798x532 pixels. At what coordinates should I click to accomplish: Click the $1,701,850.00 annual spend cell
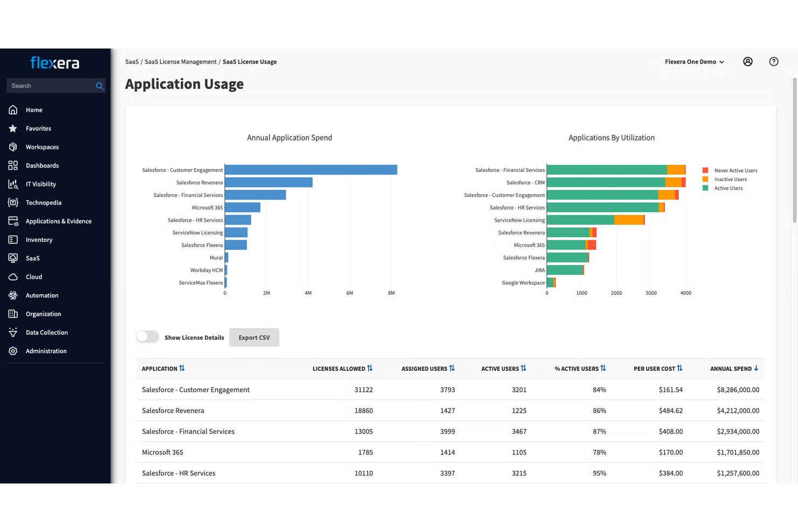[738, 452]
